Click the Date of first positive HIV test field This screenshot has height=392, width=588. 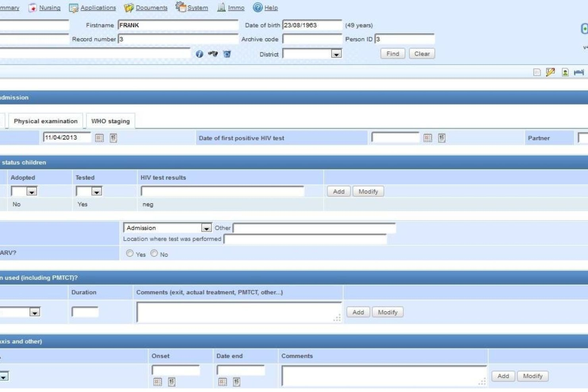click(x=395, y=137)
